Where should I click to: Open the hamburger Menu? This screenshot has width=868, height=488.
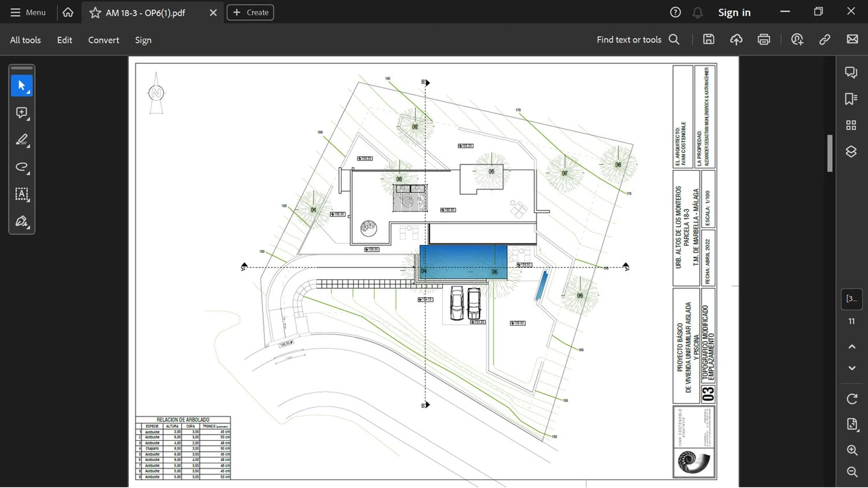click(28, 12)
